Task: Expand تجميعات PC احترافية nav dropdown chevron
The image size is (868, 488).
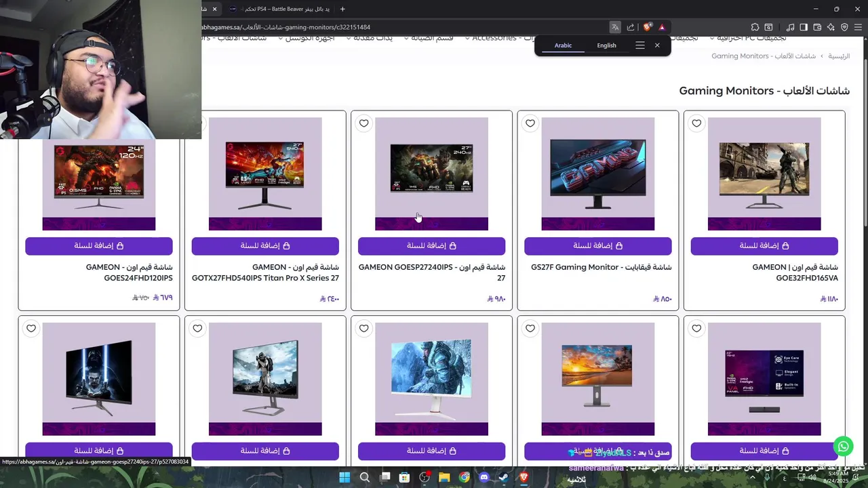Action: pyautogui.click(x=711, y=39)
